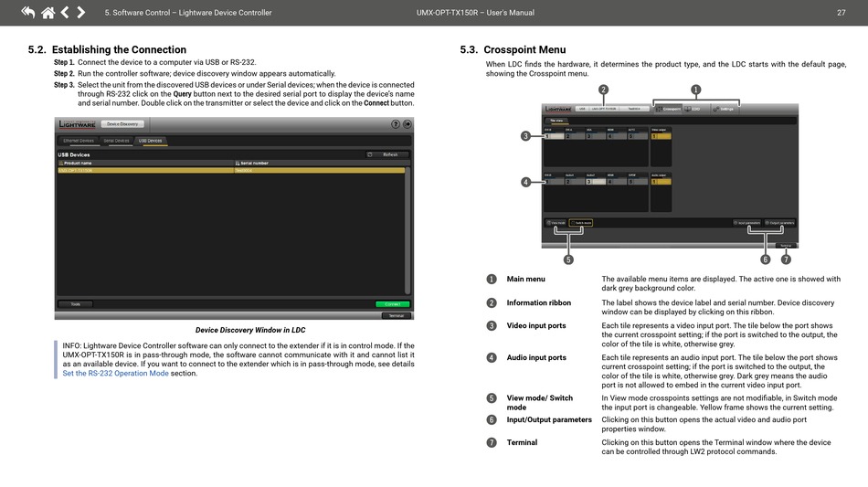868x487 pixels.
Task: Click the Settings gears icon in main menu
Action: click(x=715, y=109)
